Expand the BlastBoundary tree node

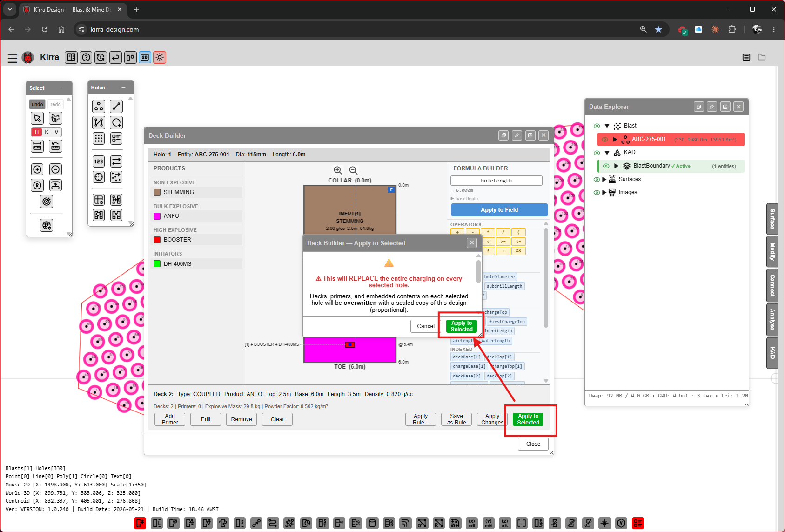click(617, 166)
